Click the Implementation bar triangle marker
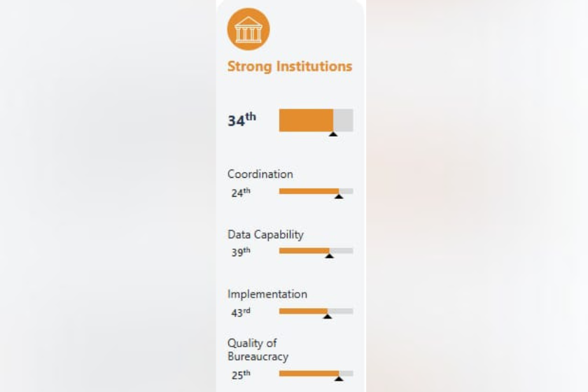The width and height of the screenshot is (588, 392). (x=328, y=316)
